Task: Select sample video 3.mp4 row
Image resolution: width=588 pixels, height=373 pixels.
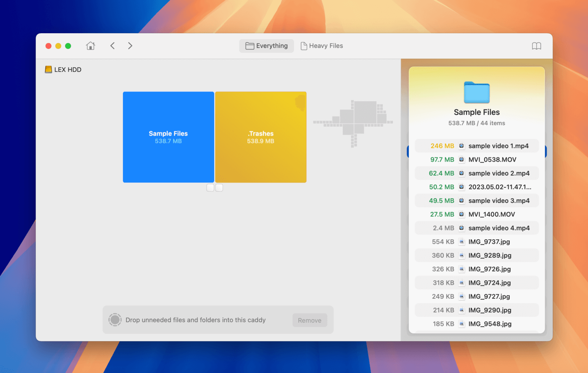Action: pyautogui.click(x=477, y=201)
